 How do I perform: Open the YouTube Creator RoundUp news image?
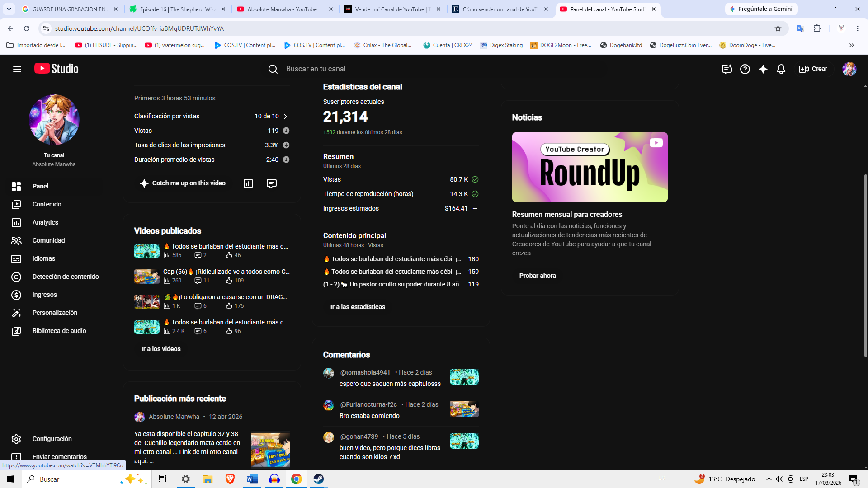coord(590,167)
